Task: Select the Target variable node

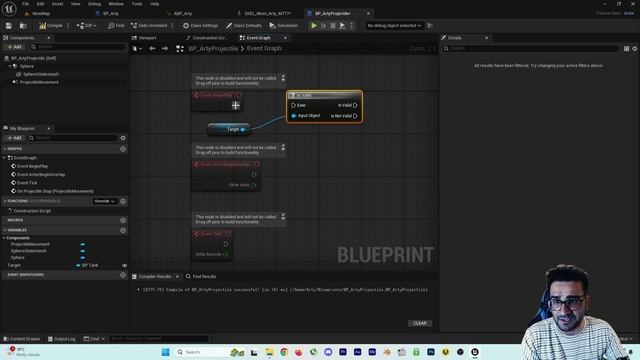Action: point(229,129)
